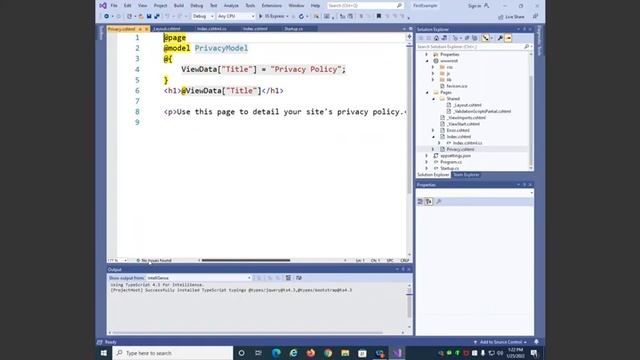Click the Properties panel Categorized icon
This screenshot has height=360, width=640.
coord(420,202)
